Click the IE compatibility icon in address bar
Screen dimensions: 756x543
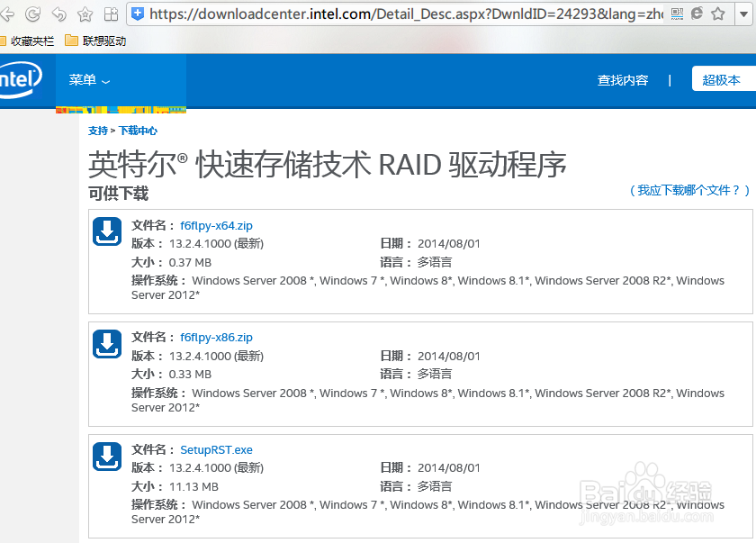click(x=697, y=14)
